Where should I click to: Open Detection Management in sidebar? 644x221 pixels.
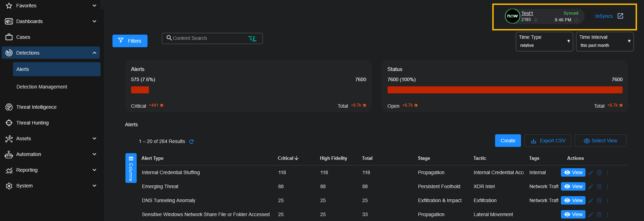point(42,87)
